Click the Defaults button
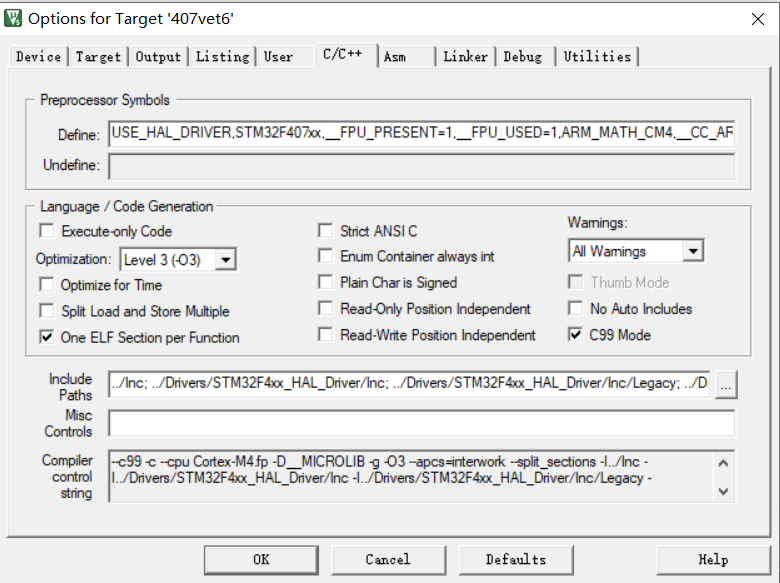The width and height of the screenshot is (780, 583). coord(516,560)
